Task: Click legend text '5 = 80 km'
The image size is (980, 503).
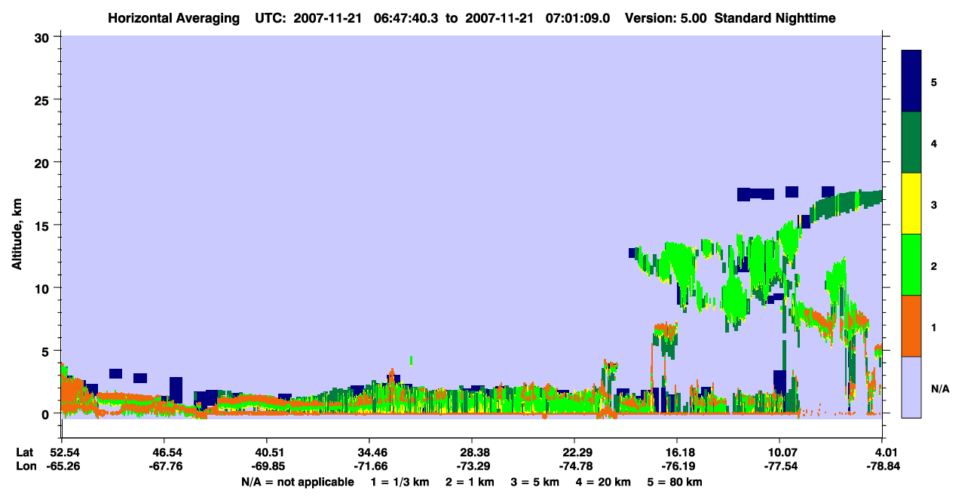Action: pyautogui.click(x=675, y=481)
